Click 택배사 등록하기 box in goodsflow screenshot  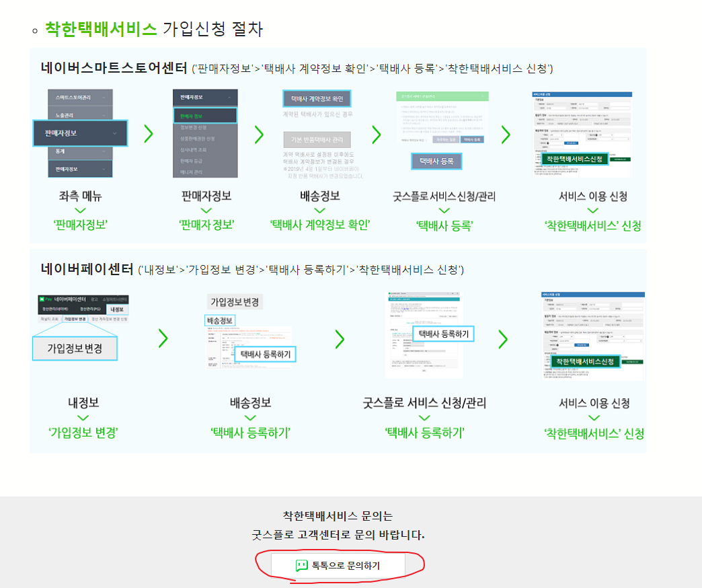(x=443, y=334)
